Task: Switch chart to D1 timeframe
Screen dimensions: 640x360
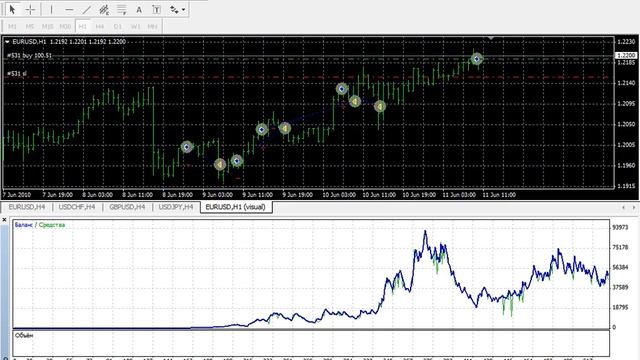Action: (118, 26)
